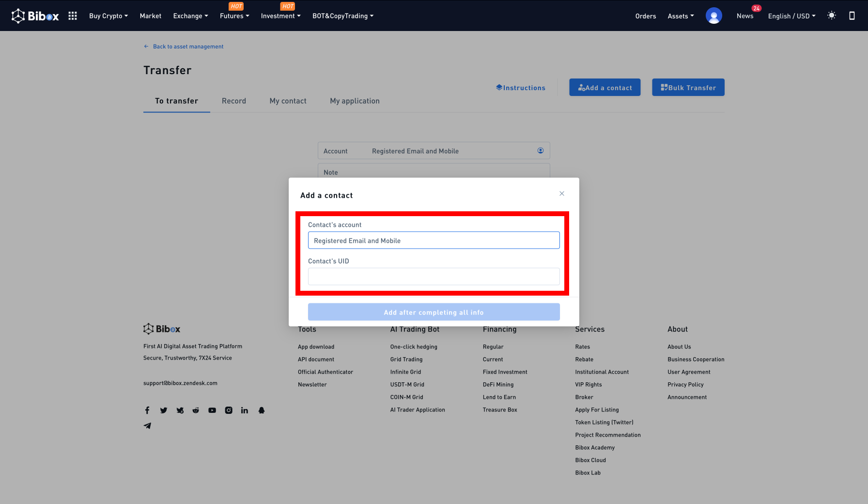
Task: Click the Bulk Transfer button
Action: 688,87
